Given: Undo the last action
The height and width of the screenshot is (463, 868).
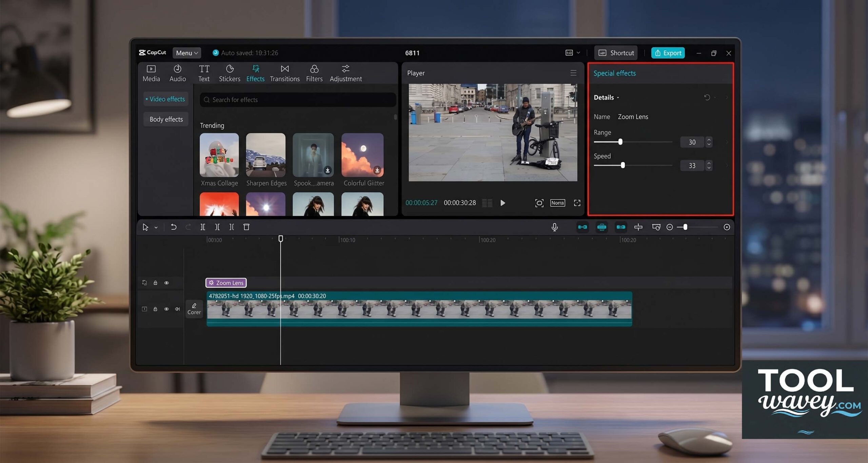Looking at the screenshot, I should pyautogui.click(x=173, y=227).
